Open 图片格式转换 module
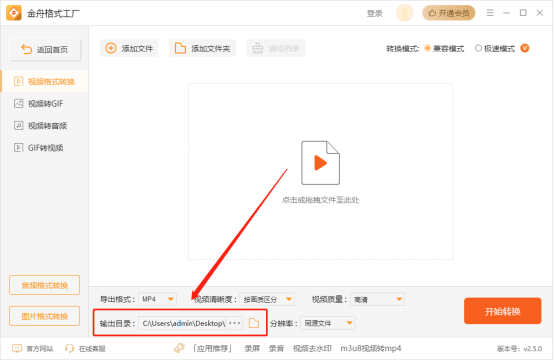554x360 pixels. (45, 316)
